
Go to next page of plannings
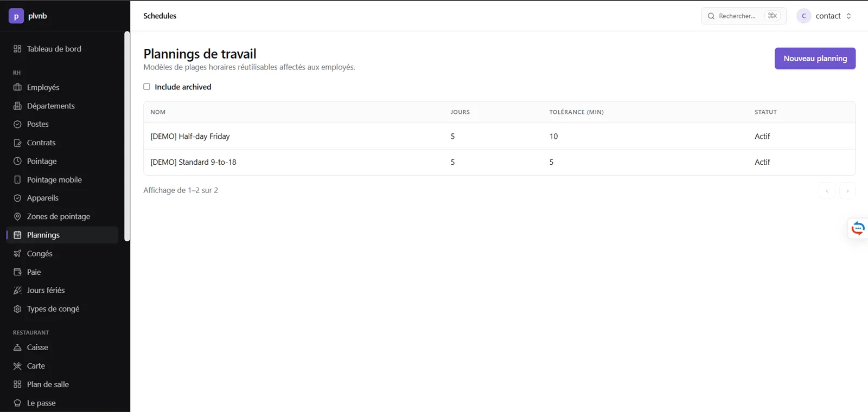(x=847, y=191)
